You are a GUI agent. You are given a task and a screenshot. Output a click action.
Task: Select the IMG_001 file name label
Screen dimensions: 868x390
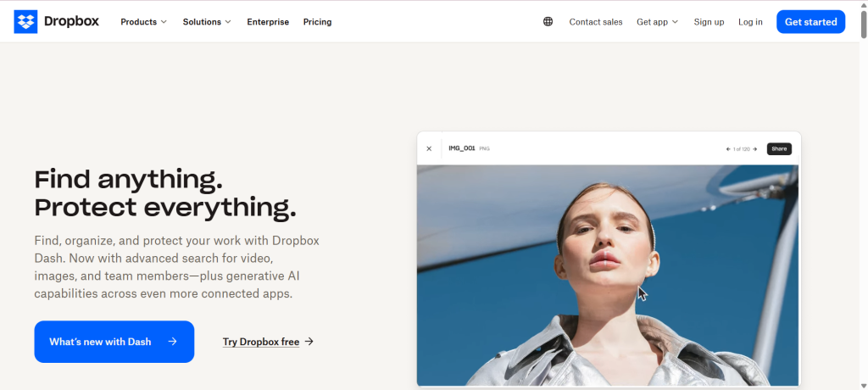pos(461,148)
